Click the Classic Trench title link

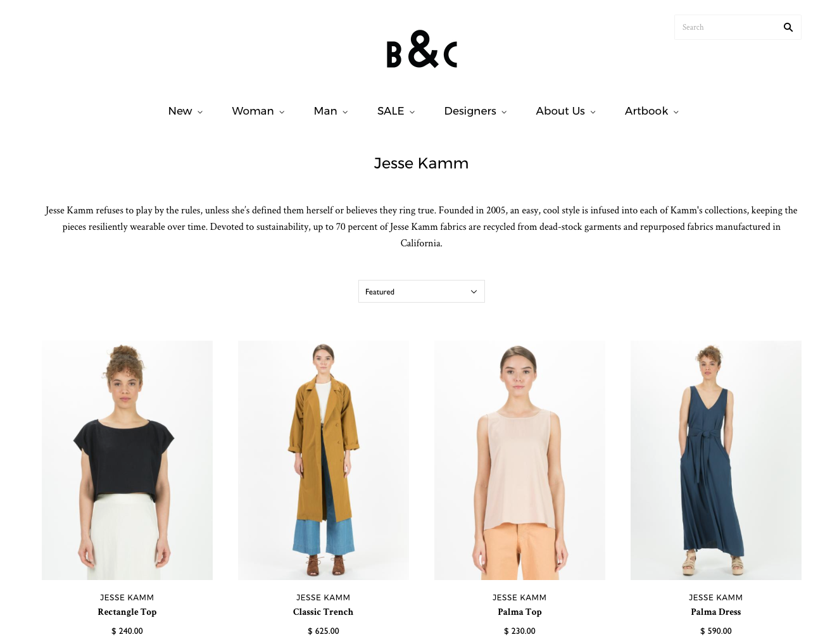324,612
